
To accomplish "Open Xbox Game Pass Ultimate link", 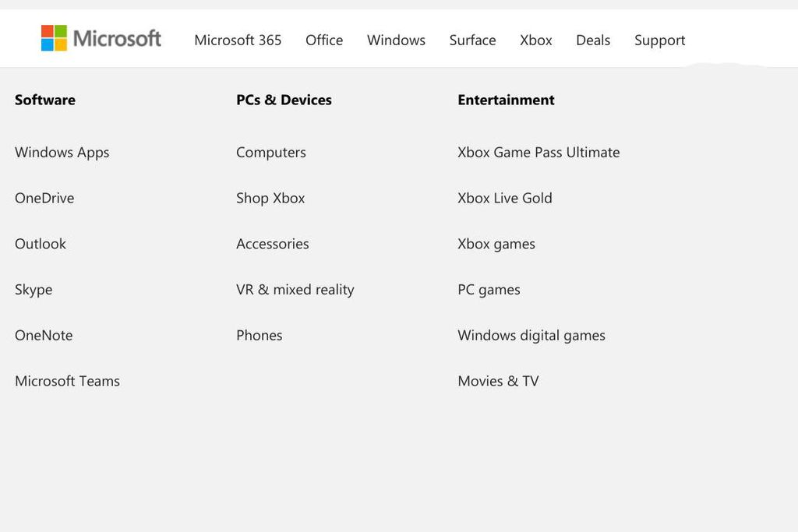I will 538,153.
